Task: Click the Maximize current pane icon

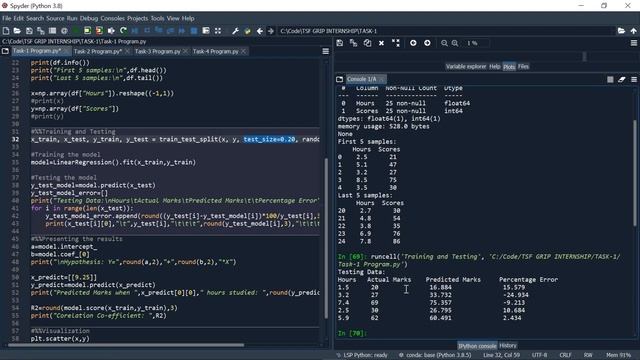Action: pyautogui.click(x=218, y=31)
